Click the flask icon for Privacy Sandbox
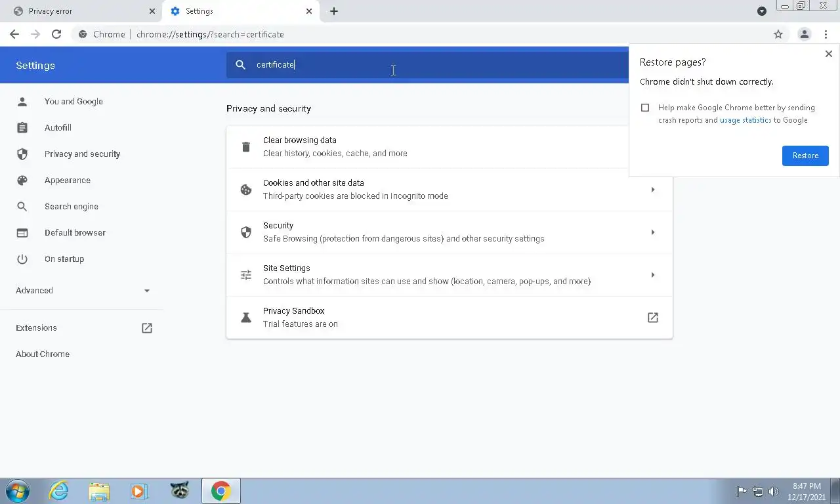Screen dimensions: 840x504 point(246,318)
